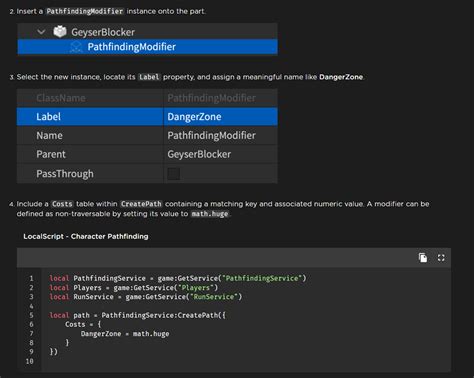Click the Name value PathfindingModifier
Screen dimensions: 474x378
click(211, 135)
